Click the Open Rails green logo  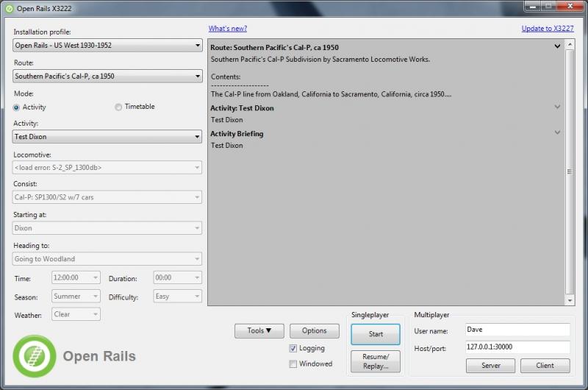tap(35, 356)
